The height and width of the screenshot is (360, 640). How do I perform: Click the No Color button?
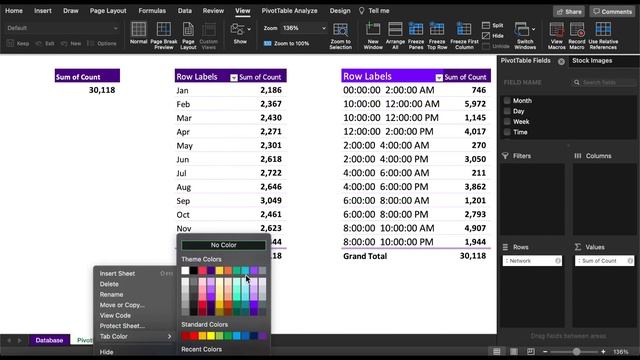point(223,245)
